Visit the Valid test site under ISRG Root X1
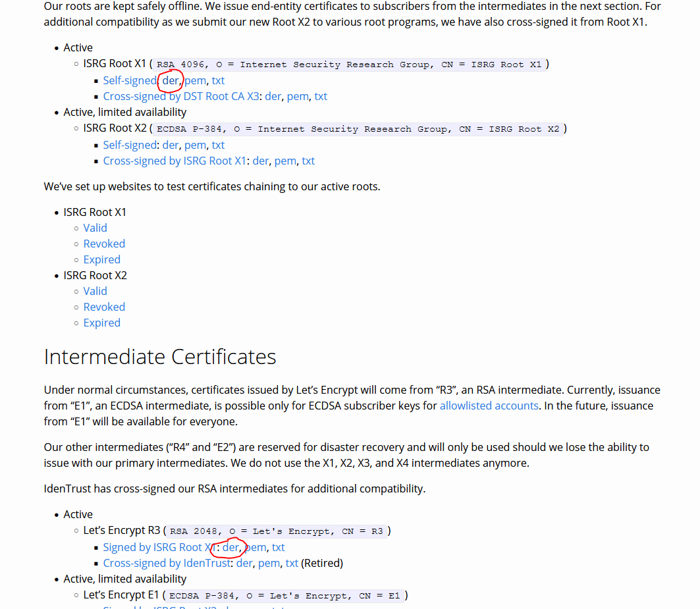 coord(95,228)
